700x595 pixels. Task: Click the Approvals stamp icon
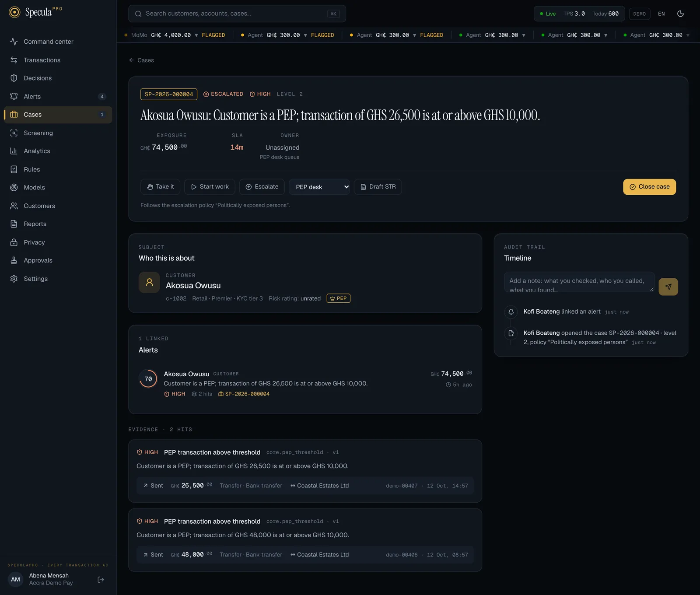(x=14, y=260)
